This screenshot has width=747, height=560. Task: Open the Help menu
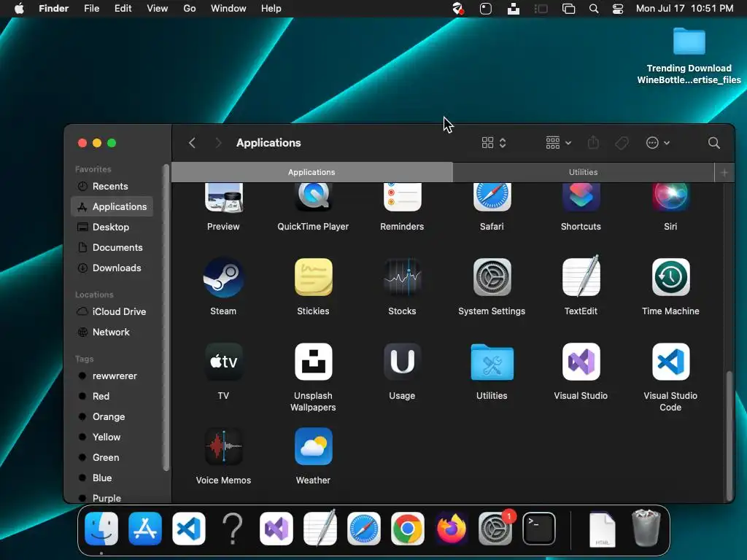[271, 9]
